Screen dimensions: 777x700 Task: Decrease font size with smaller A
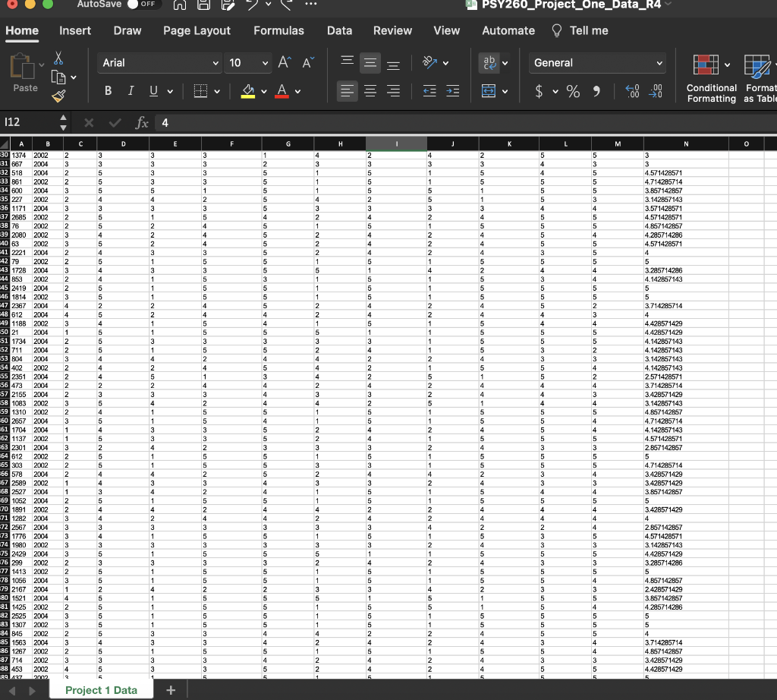[308, 62]
